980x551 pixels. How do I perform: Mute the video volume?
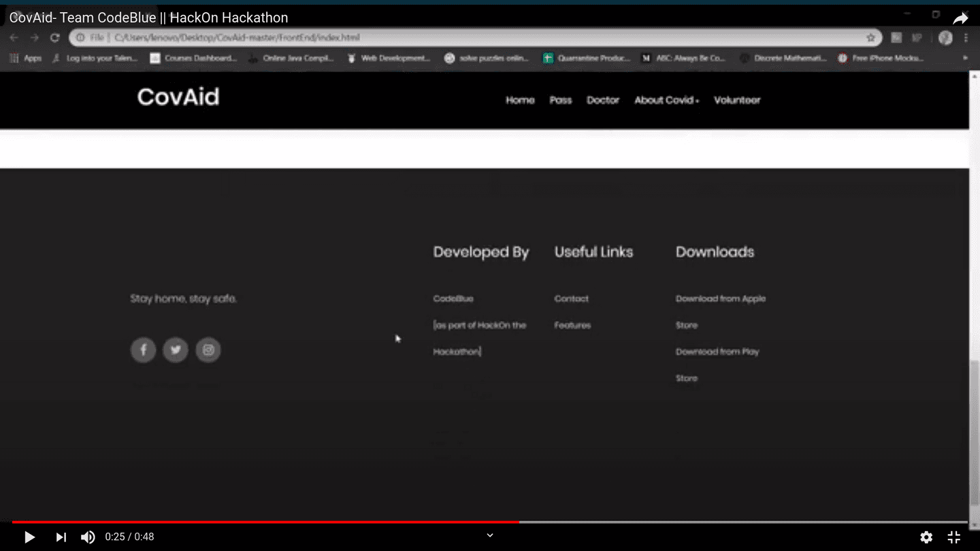pos(88,537)
